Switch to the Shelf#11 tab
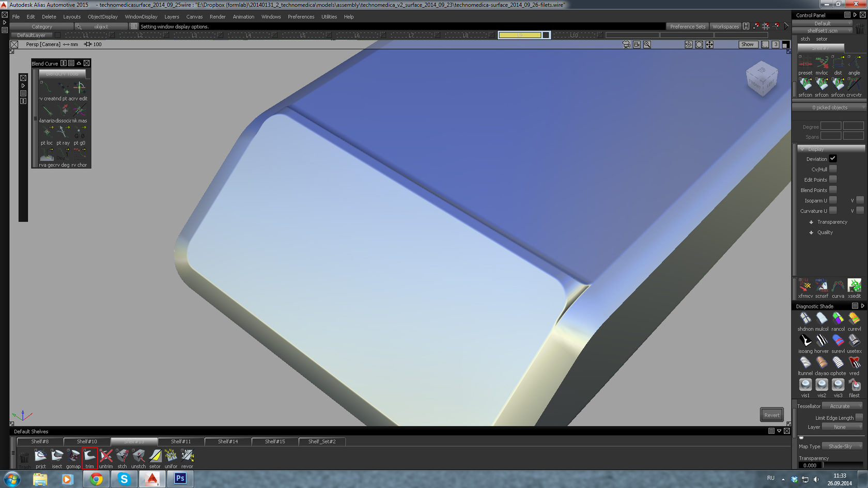The height and width of the screenshot is (488, 868). 181,442
